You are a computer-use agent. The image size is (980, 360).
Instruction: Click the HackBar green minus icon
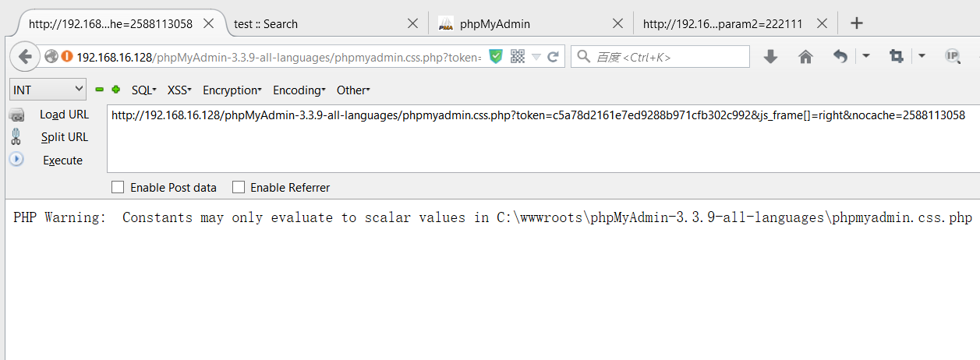pos(100,90)
